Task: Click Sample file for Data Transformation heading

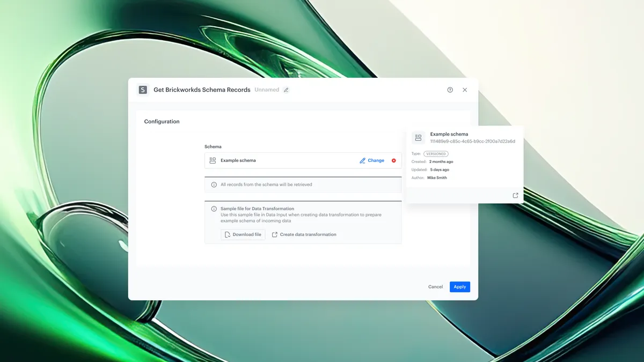Action: tap(257, 209)
